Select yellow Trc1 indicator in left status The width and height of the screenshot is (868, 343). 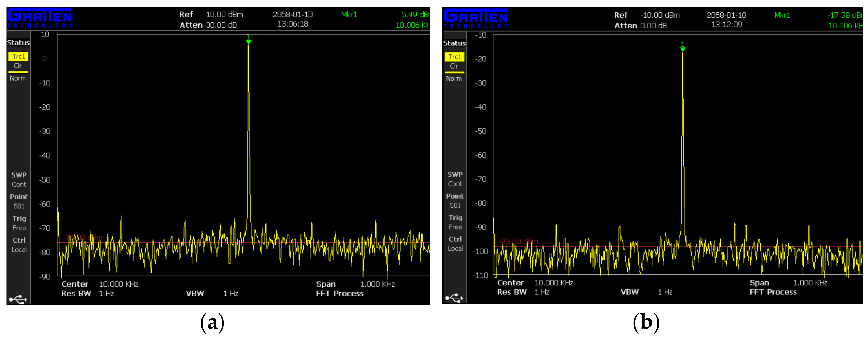point(19,56)
